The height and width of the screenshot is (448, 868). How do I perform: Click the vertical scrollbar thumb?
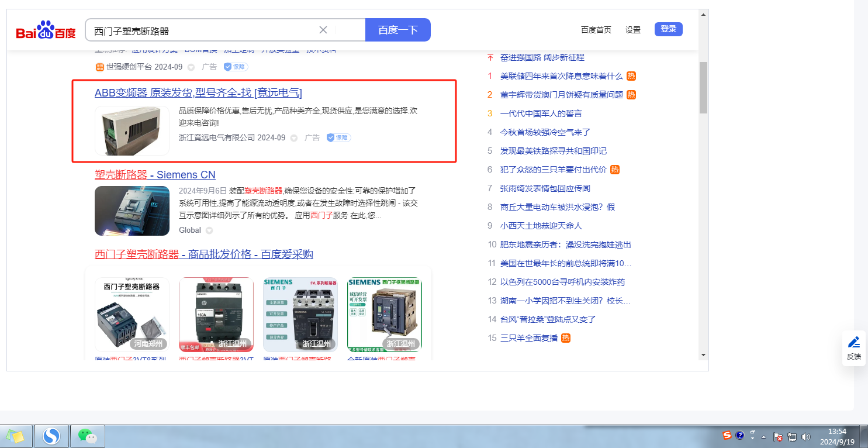[704, 87]
